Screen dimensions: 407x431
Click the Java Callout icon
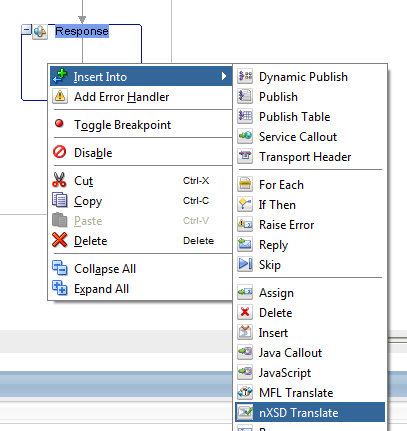click(245, 353)
